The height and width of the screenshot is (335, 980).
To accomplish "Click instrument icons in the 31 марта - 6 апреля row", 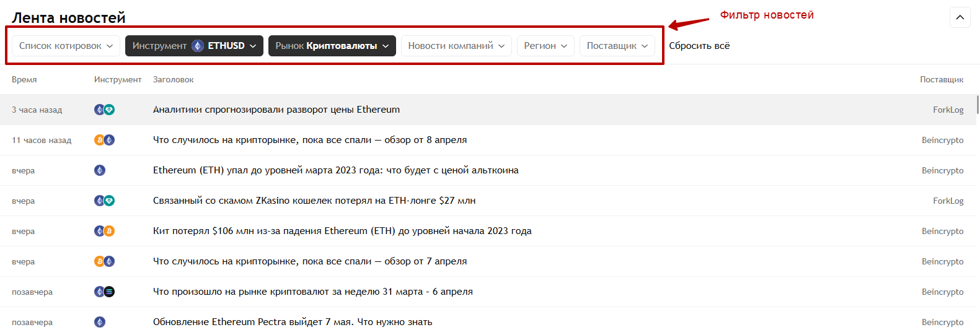I will (104, 292).
